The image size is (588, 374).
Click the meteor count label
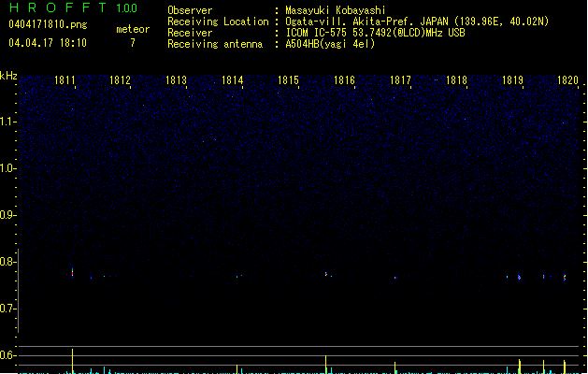pos(133,29)
